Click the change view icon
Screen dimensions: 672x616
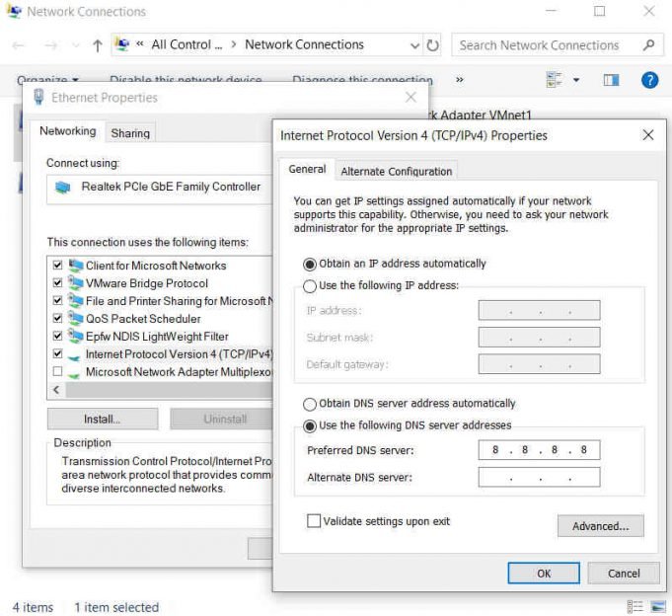(554, 80)
